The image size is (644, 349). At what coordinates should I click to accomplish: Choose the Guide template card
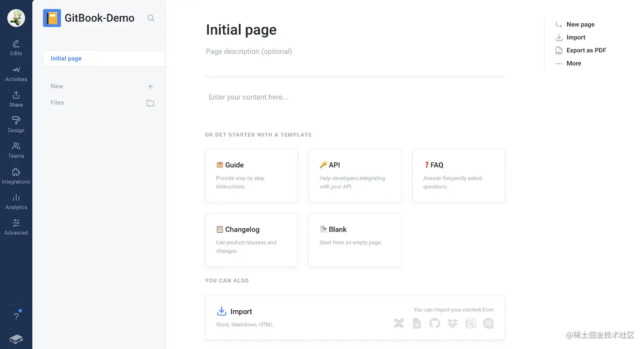point(251,175)
